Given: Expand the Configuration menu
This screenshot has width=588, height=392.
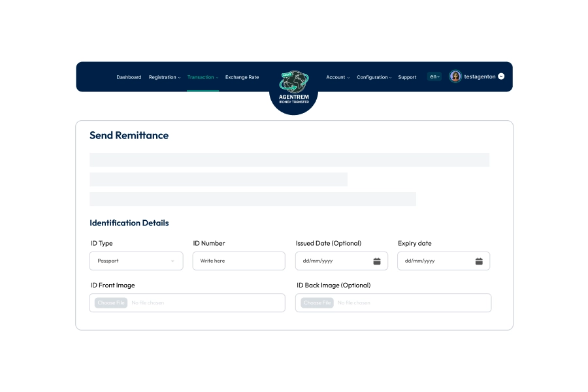Looking at the screenshot, I should click(x=374, y=77).
